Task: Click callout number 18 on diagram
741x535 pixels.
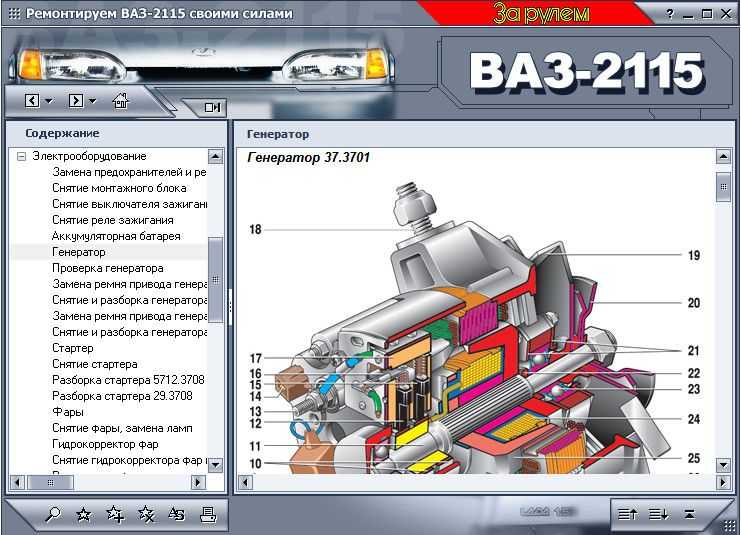Action: pos(255,230)
